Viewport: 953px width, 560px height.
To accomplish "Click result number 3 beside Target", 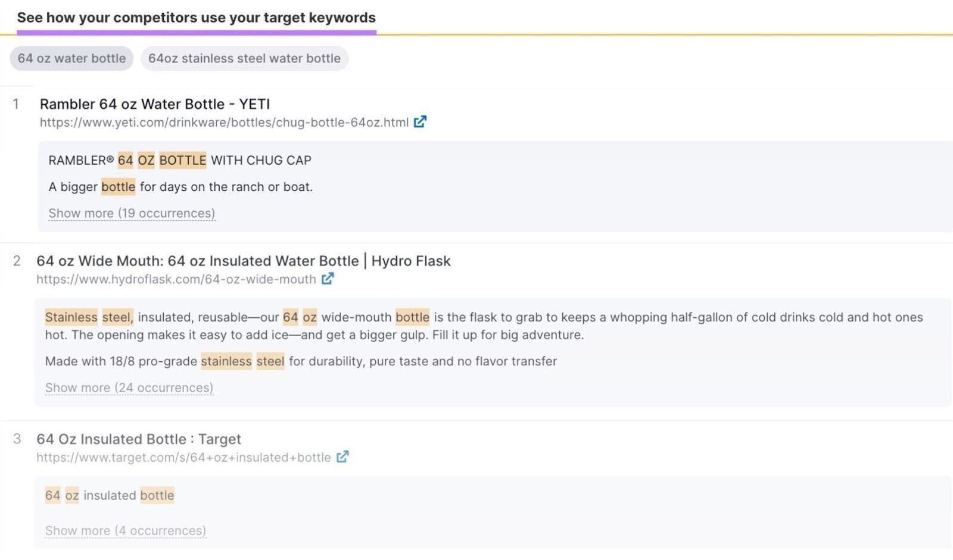I will click(x=16, y=439).
